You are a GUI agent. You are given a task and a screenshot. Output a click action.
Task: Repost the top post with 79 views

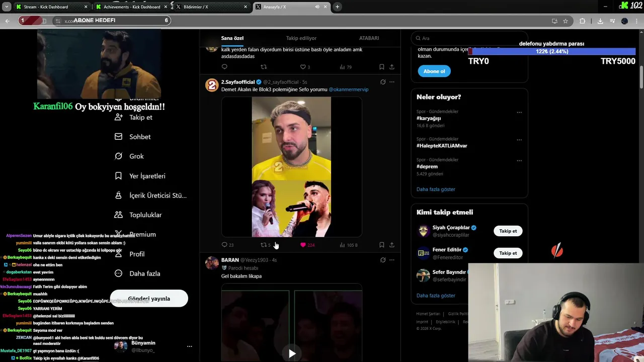click(x=264, y=67)
